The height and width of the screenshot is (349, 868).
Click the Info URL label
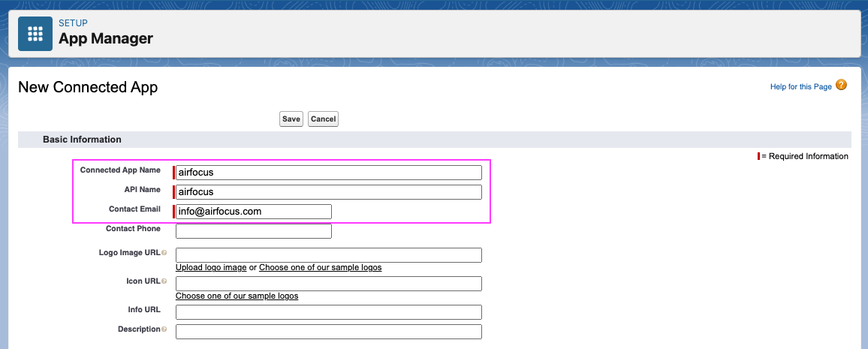[x=144, y=309]
